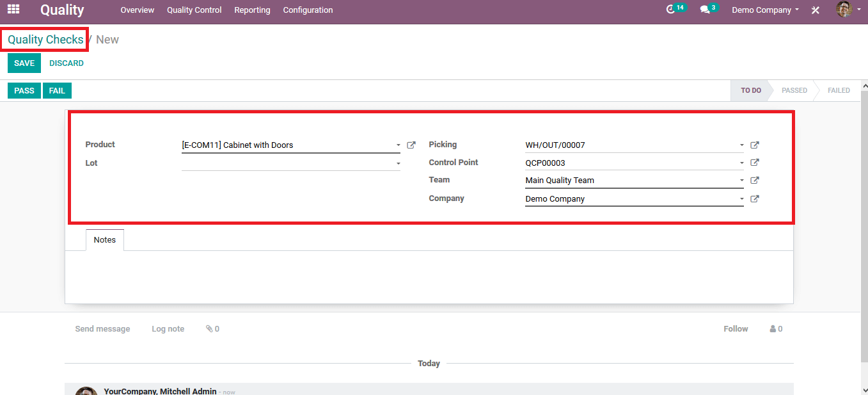The image size is (868, 395).
Task: Mark the check as FAIL
Action: tap(57, 91)
